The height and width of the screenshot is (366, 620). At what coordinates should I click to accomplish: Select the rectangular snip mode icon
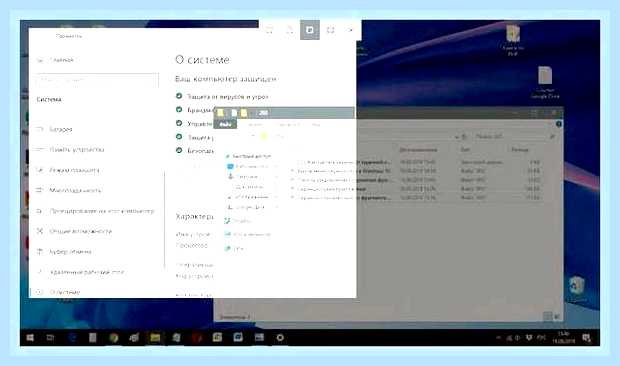point(269,30)
